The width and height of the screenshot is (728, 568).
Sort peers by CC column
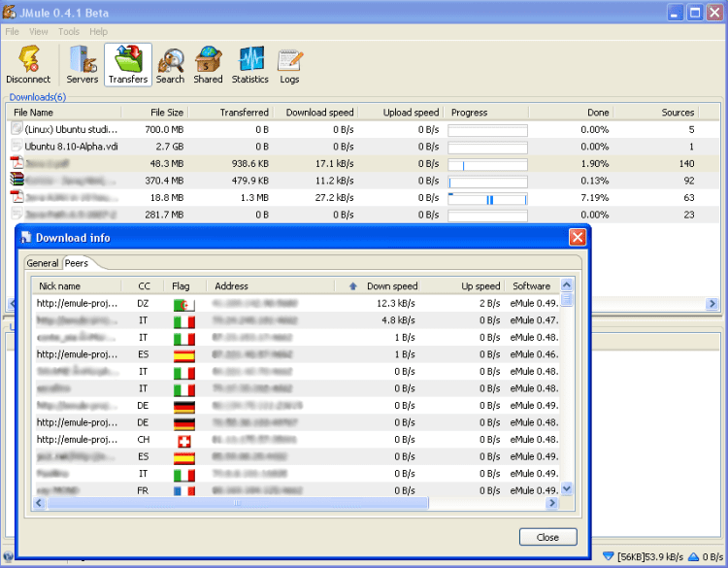click(143, 286)
